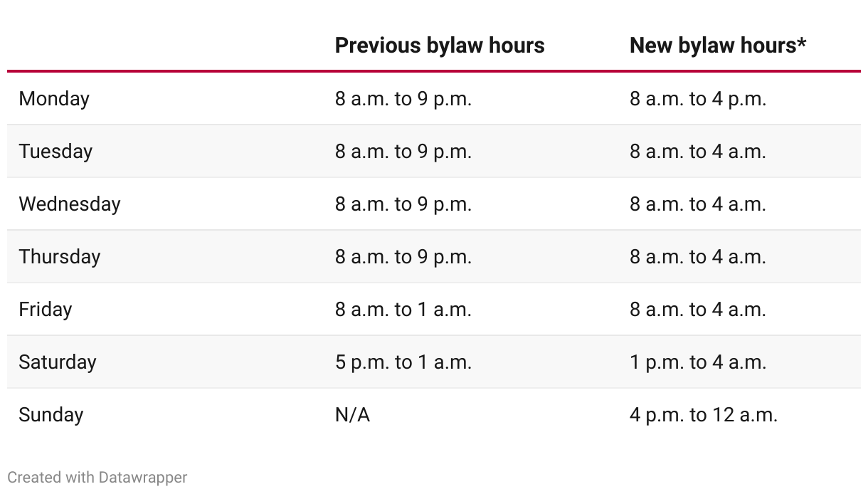The height and width of the screenshot is (494, 868).
Task: Select the Monday row label
Action: click(x=54, y=99)
